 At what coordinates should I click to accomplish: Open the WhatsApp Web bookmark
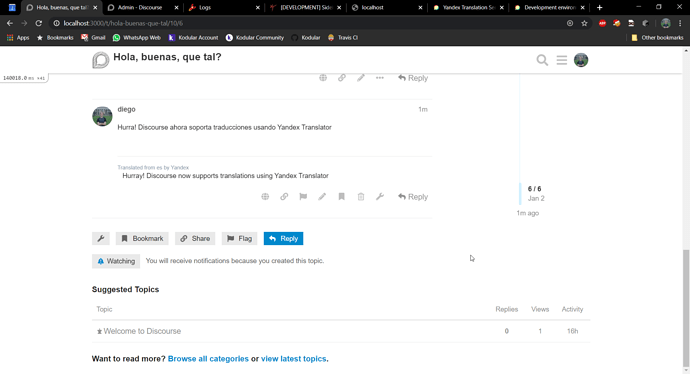pyautogui.click(x=137, y=38)
